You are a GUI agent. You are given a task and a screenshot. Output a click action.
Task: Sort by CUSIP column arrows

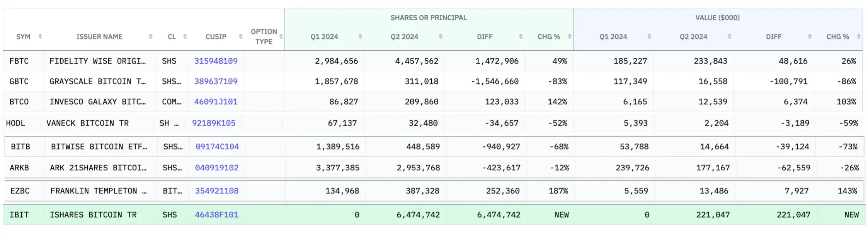241,36
